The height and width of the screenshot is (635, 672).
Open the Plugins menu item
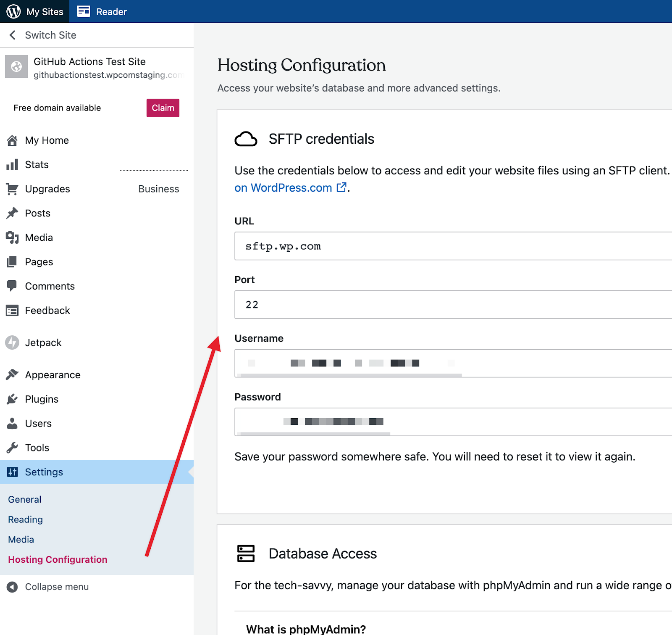(97, 399)
